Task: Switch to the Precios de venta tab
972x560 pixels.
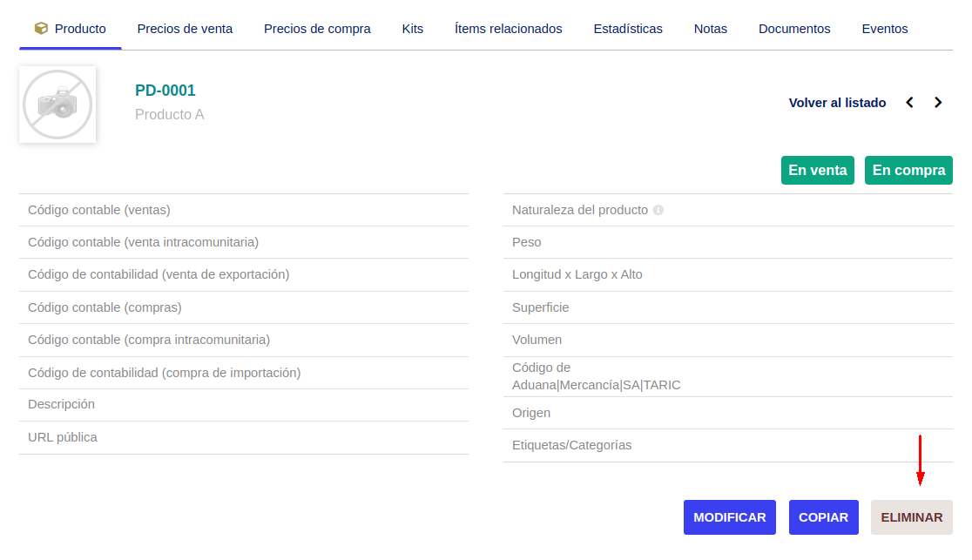Action: pyautogui.click(x=185, y=28)
